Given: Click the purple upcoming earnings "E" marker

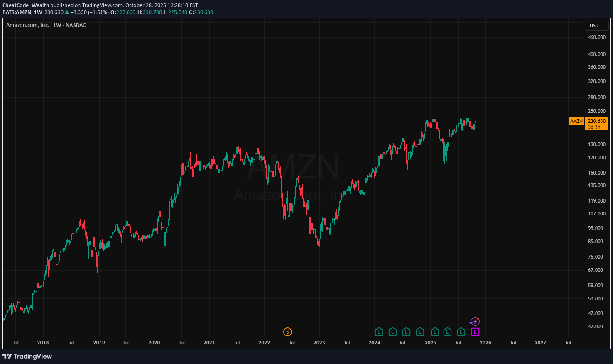Looking at the screenshot, I should pyautogui.click(x=475, y=332).
